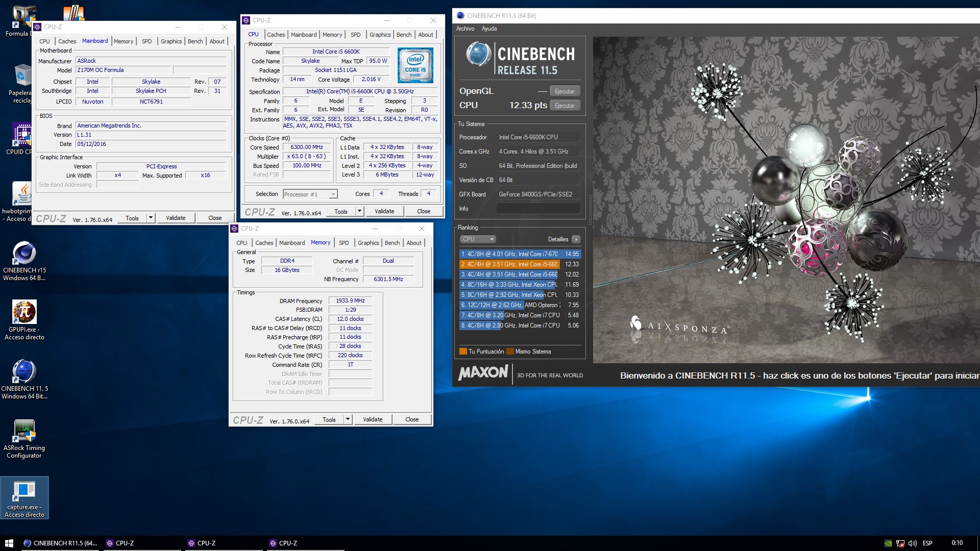Viewport: 980px width, 551px height.
Task: Open the CPU tab in the Mainboard window
Action: 44,41
